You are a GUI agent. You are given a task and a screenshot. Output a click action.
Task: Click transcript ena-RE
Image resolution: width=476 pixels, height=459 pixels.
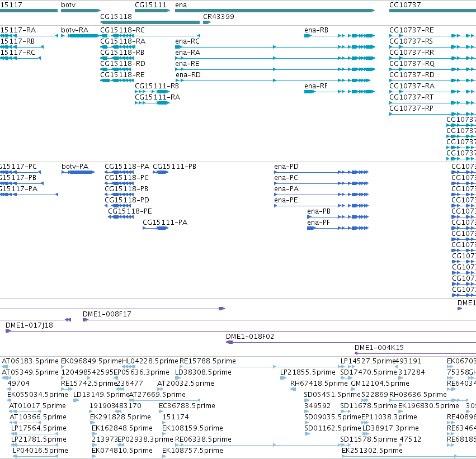pos(187,64)
